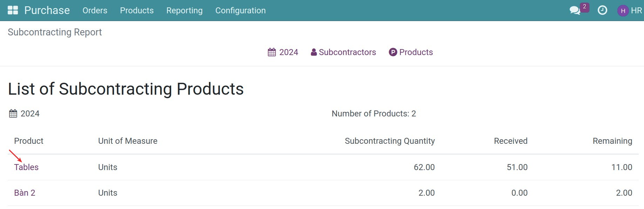
Task: Open the Products menu in navbar
Action: 137,11
